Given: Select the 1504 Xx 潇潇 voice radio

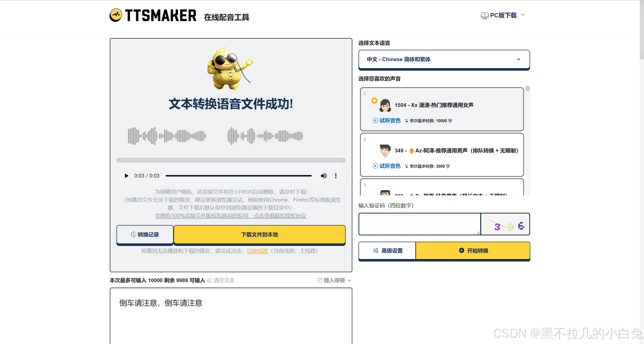Looking at the screenshot, I should click(x=374, y=101).
